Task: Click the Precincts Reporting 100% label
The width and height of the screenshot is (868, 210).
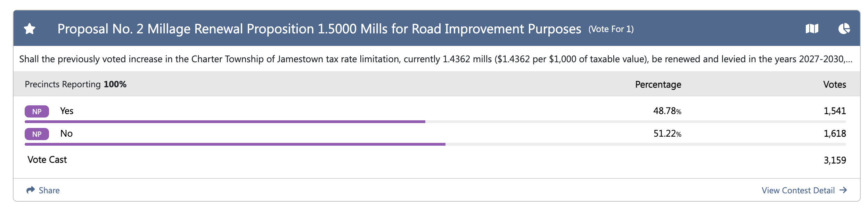Action: tap(75, 84)
